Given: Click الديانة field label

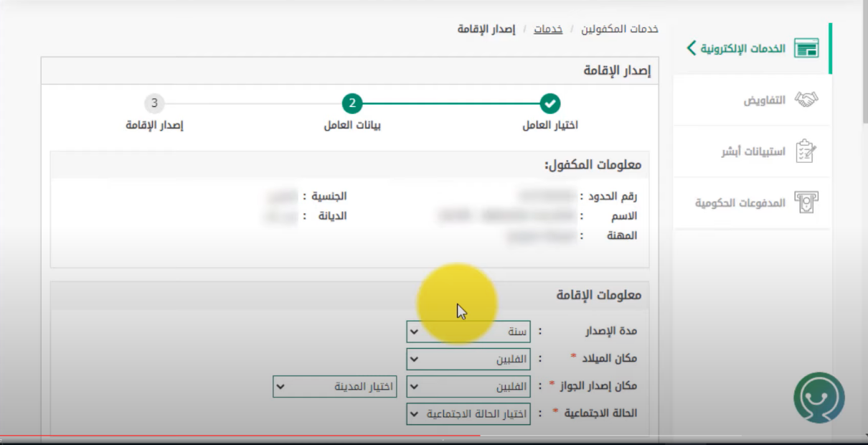Looking at the screenshot, I should [x=333, y=215].
